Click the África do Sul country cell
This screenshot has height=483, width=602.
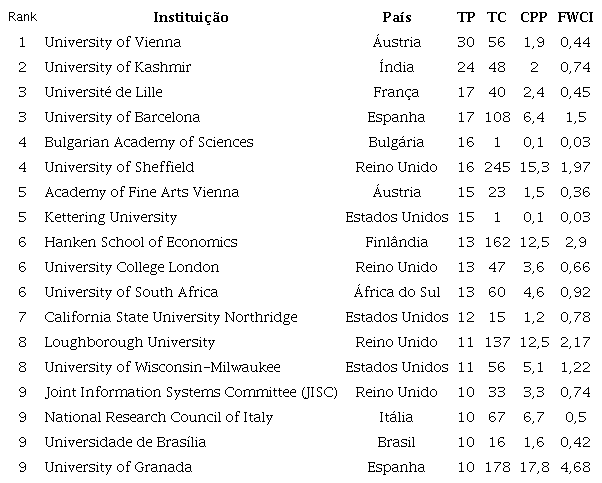pyautogui.click(x=396, y=292)
